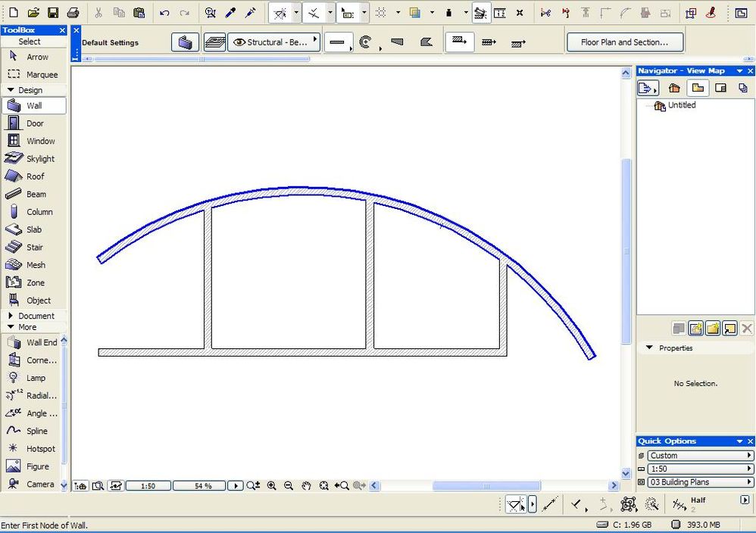Choose the curved wall geometry method
The height and width of the screenshot is (533, 756).
(367, 42)
